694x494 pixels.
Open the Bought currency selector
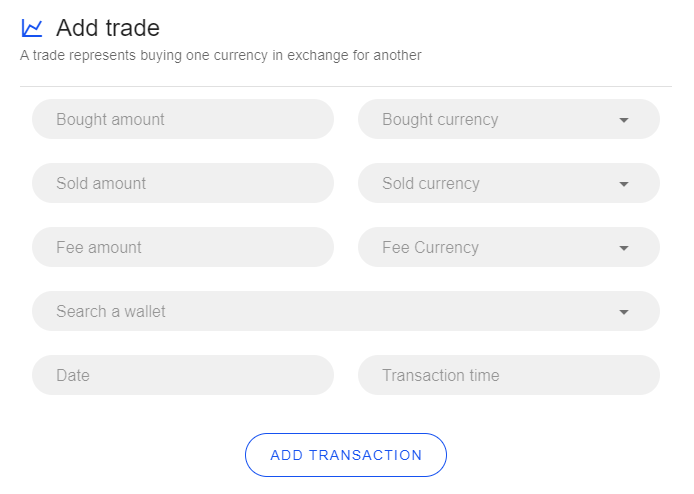(x=509, y=119)
